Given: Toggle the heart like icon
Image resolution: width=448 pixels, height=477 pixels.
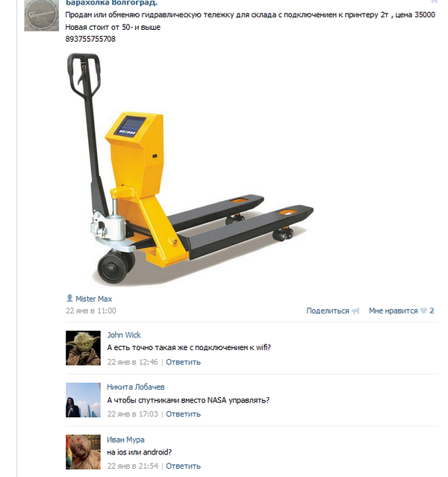Looking at the screenshot, I should coord(423,311).
